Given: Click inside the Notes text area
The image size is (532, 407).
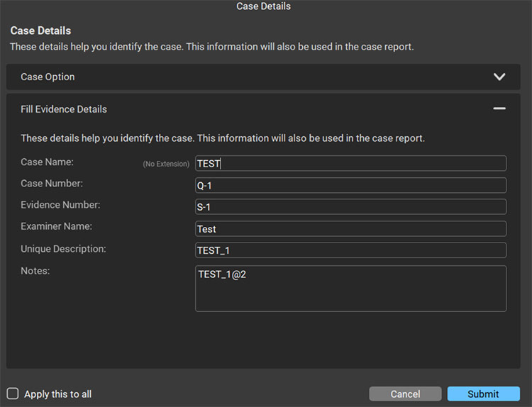Looking at the screenshot, I should pos(351,289).
